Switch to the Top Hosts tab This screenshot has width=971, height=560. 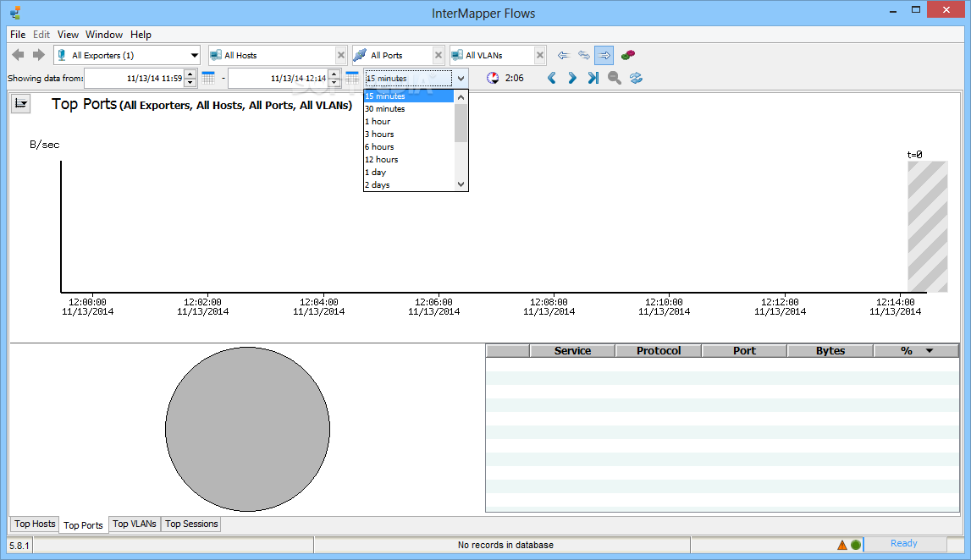(x=35, y=524)
